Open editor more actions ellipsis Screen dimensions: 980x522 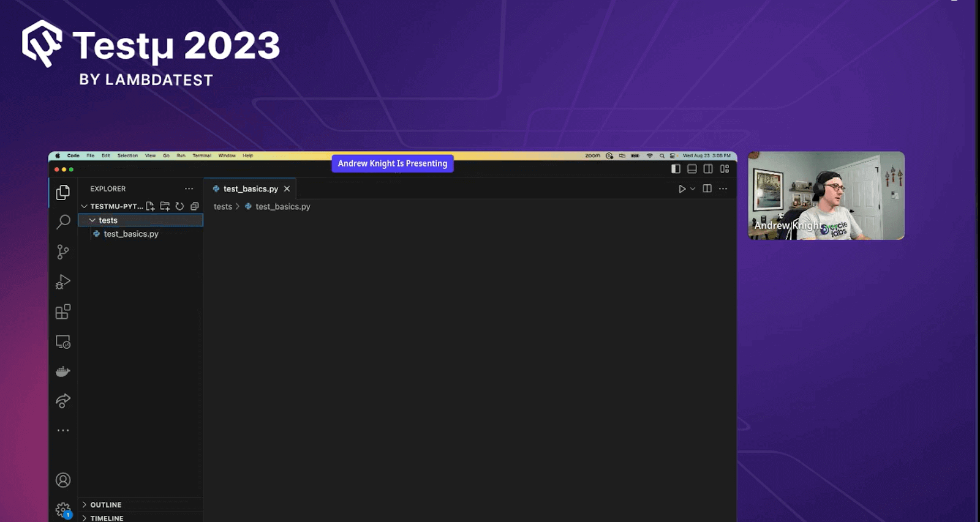pos(723,188)
